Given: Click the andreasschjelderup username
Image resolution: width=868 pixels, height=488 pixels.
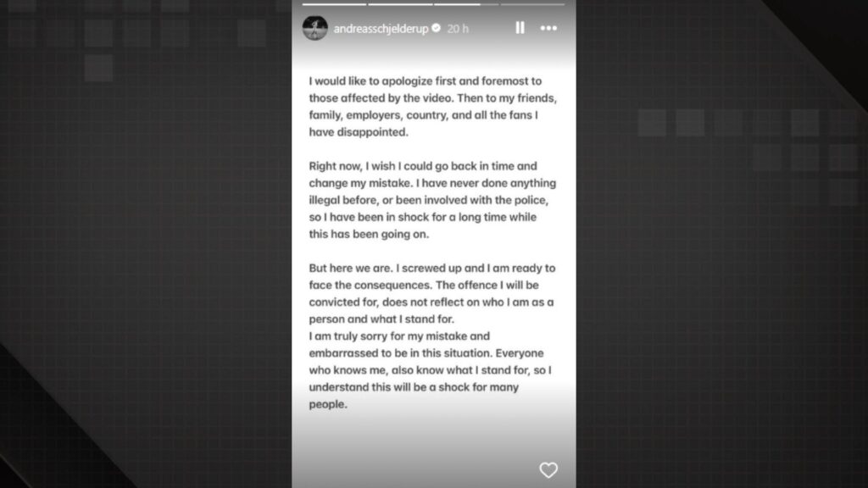Looking at the screenshot, I should tap(381, 28).
